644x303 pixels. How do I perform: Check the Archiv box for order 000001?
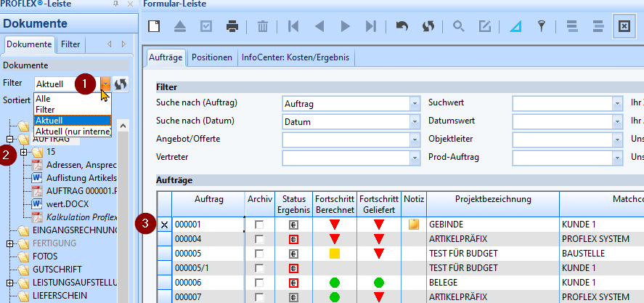pyautogui.click(x=259, y=225)
